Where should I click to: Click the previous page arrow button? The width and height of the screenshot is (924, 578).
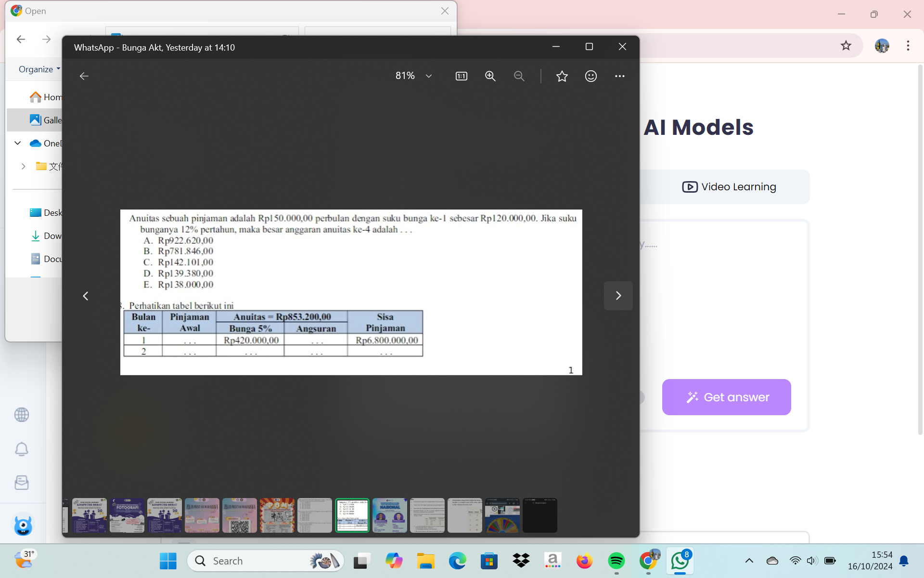tap(85, 295)
